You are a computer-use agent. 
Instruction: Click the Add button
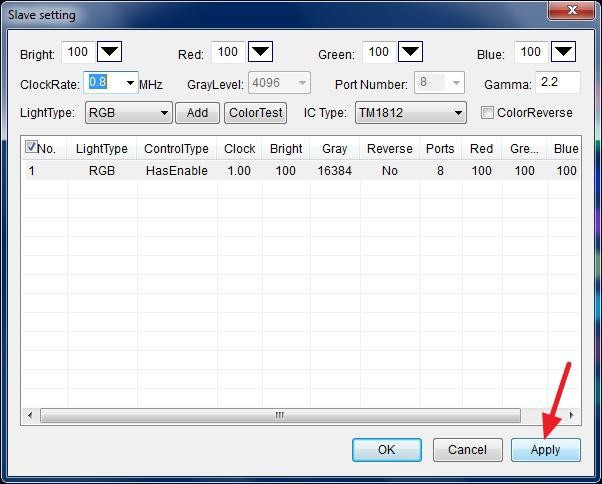197,113
